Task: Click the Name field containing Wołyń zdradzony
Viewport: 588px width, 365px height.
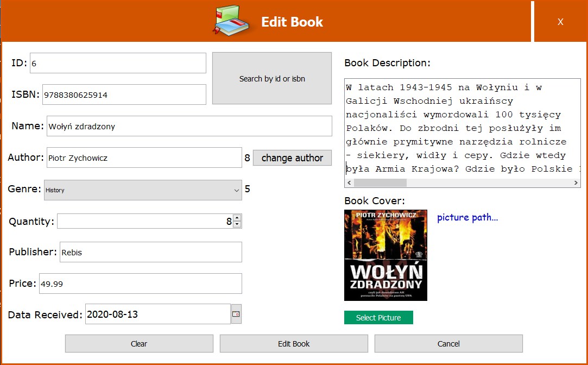Action: (x=189, y=126)
